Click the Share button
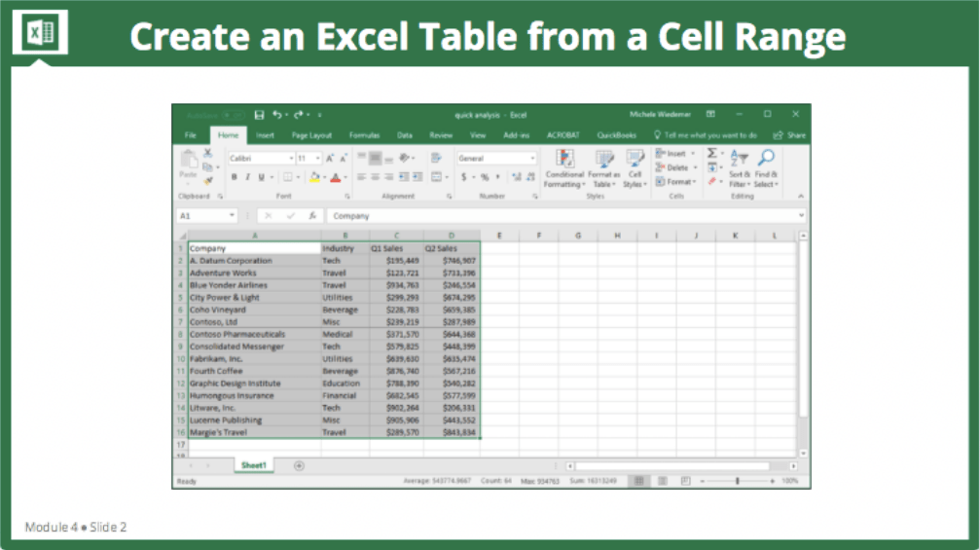 tap(790, 135)
